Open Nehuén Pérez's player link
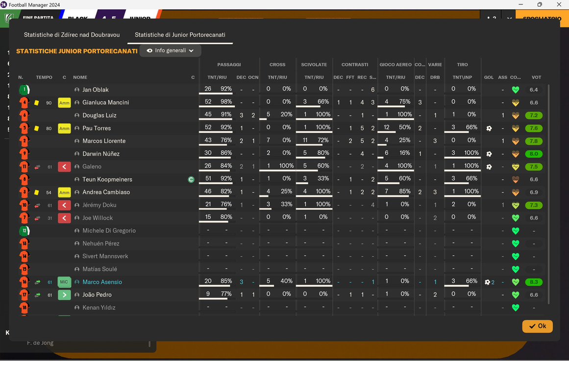The image size is (569, 392). click(101, 244)
